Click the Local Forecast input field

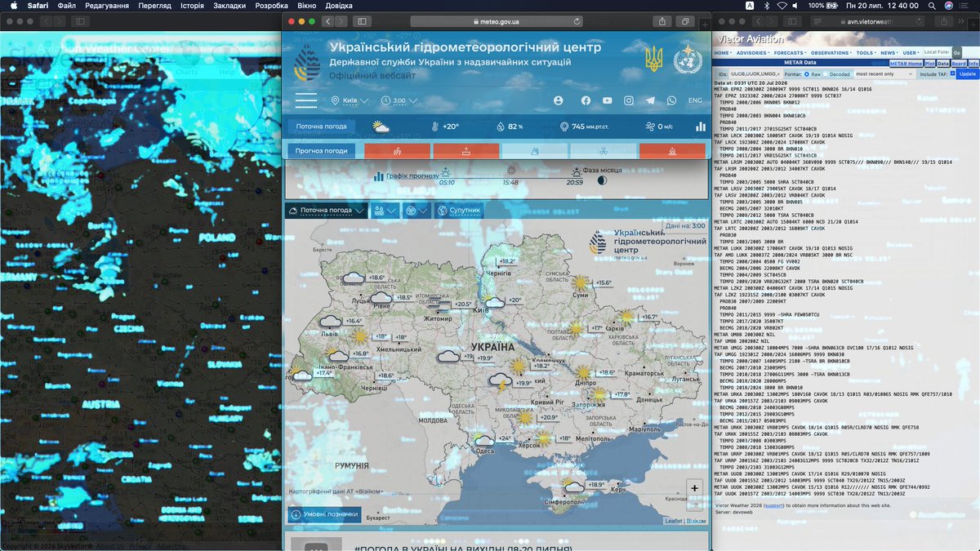(x=936, y=52)
